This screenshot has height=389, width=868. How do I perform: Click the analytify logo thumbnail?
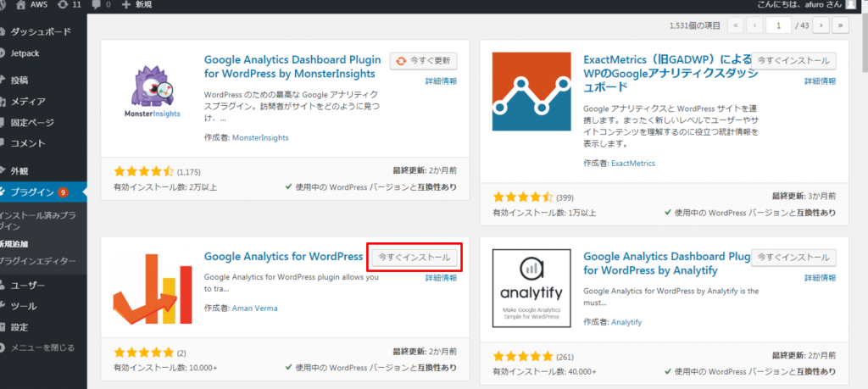531,289
